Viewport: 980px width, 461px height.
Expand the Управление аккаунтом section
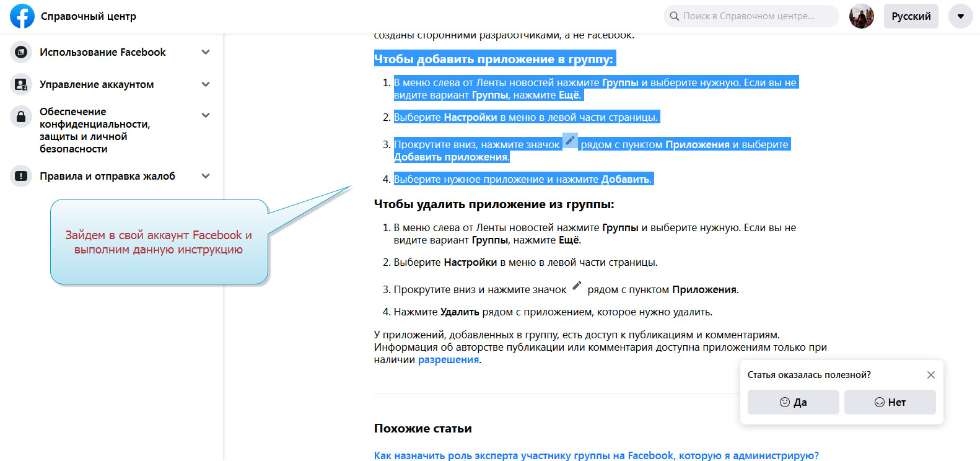point(206,84)
